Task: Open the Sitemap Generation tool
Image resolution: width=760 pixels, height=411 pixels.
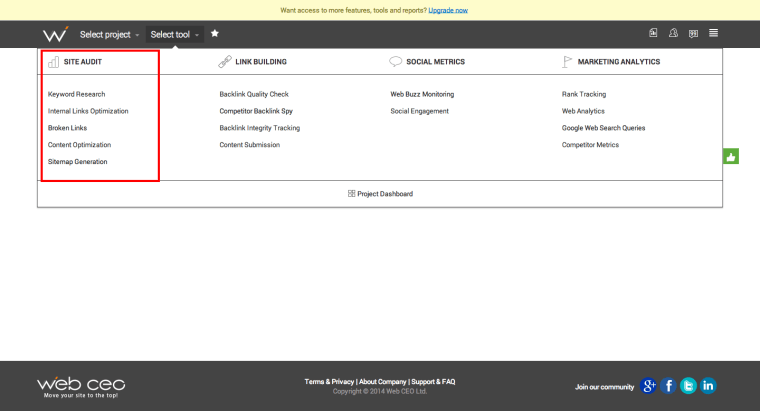Action: point(78,162)
